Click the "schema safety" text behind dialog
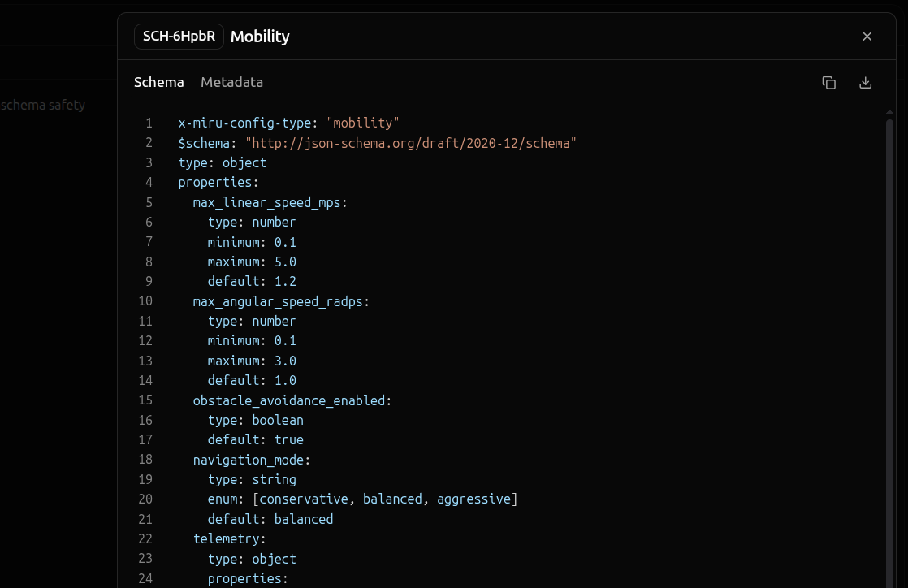The width and height of the screenshot is (908, 588). pos(43,105)
